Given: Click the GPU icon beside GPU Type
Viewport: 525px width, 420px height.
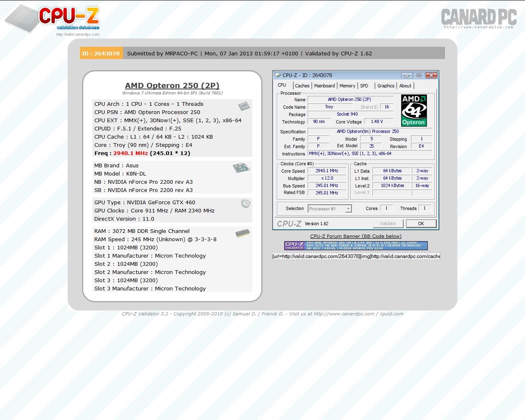Looking at the screenshot, I should click(x=245, y=203).
